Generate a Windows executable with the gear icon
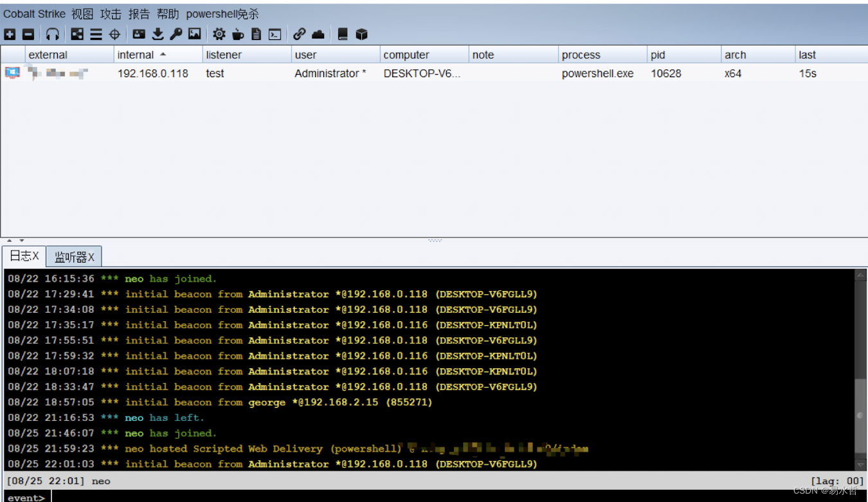Viewport: 868px width, 502px height. click(219, 34)
